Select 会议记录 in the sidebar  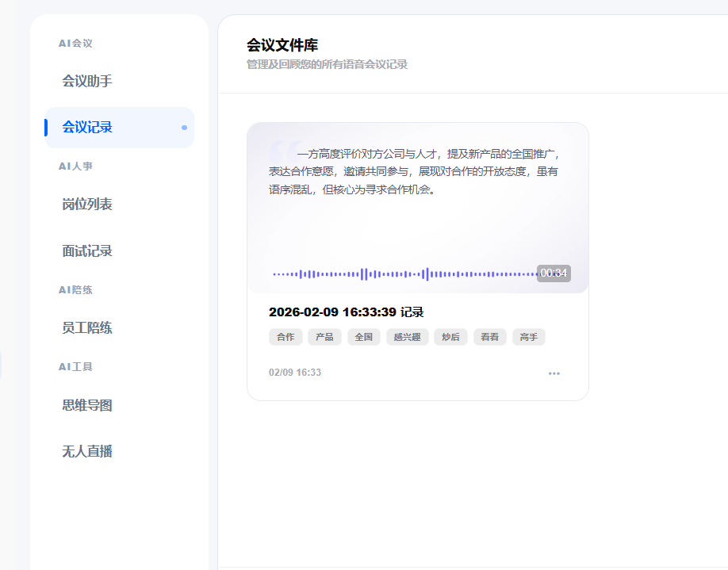(87, 127)
